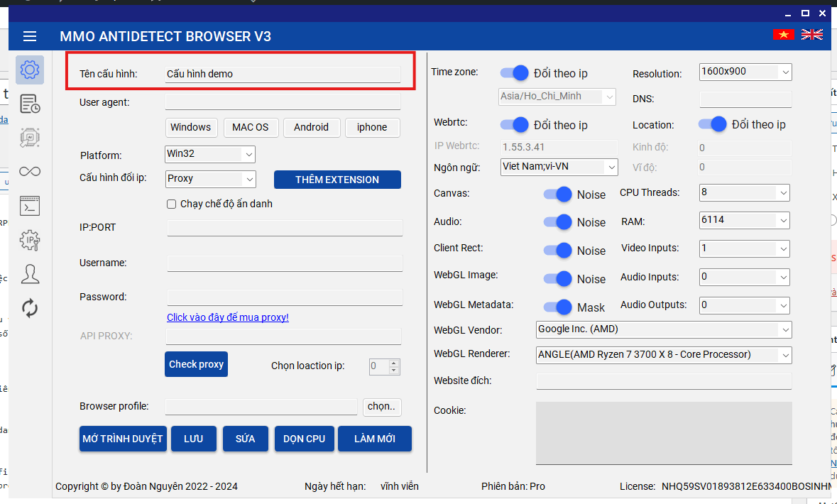Toggle WebGL Metadata Mask switch

(558, 307)
